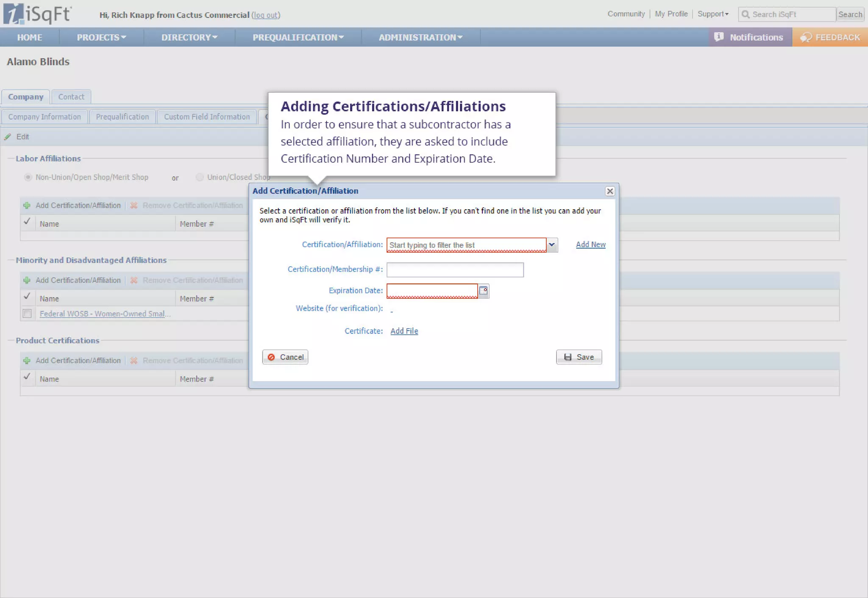
Task: Click green plus icon under Minority Affiliations
Action: 27,281
